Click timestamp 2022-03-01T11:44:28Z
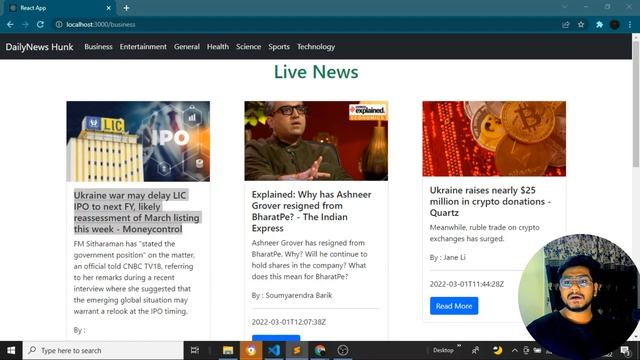Image resolution: width=640 pixels, height=360 pixels. coord(467,284)
